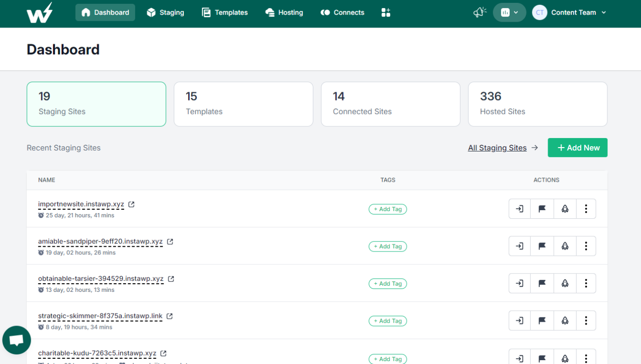Click flag icon for importnewsite

[x=542, y=209]
